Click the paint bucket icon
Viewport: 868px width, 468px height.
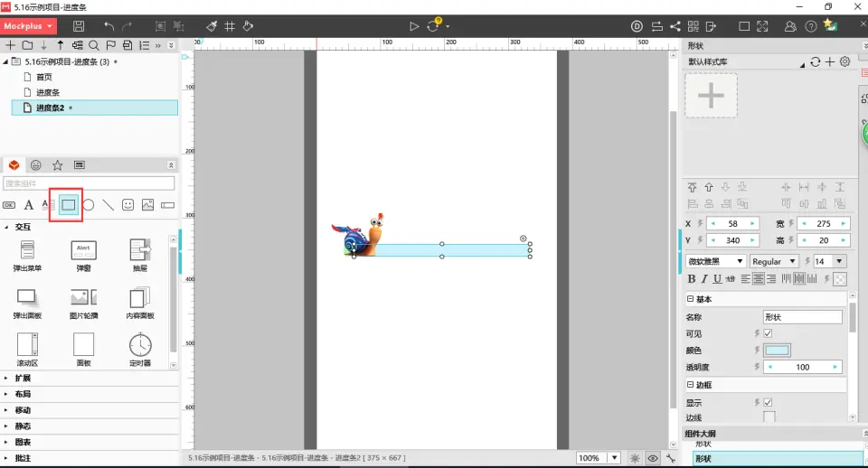[x=248, y=26]
